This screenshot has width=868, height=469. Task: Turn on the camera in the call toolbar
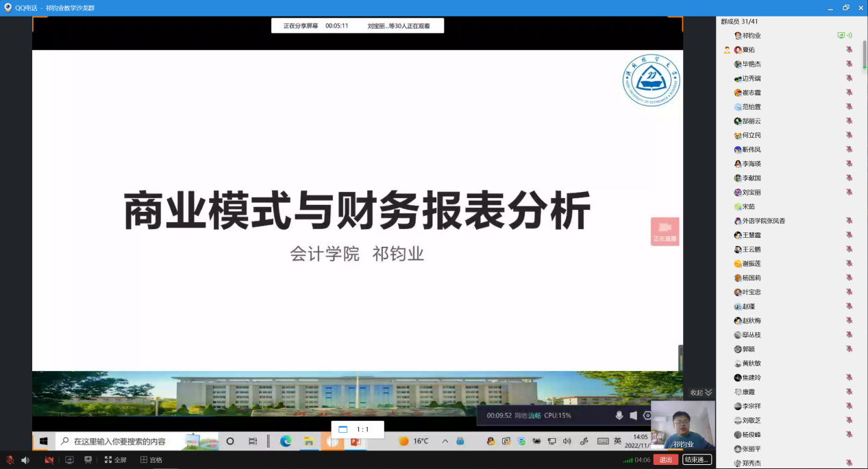pyautogui.click(x=49, y=460)
